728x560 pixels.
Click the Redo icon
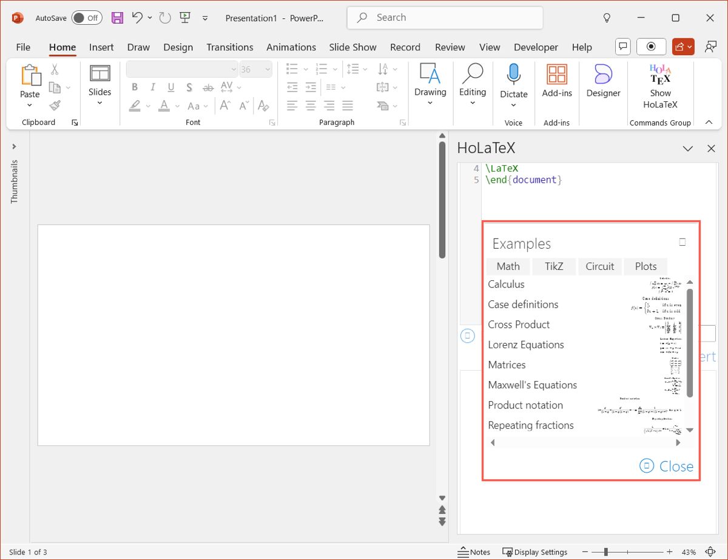pos(165,18)
